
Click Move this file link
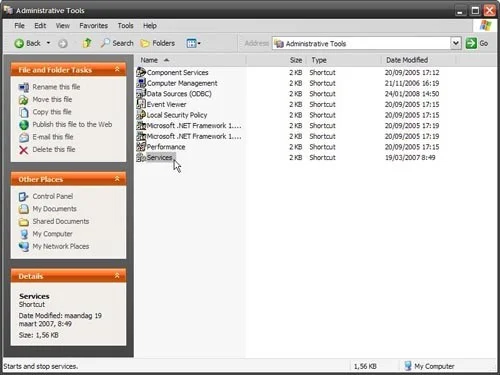pos(52,99)
